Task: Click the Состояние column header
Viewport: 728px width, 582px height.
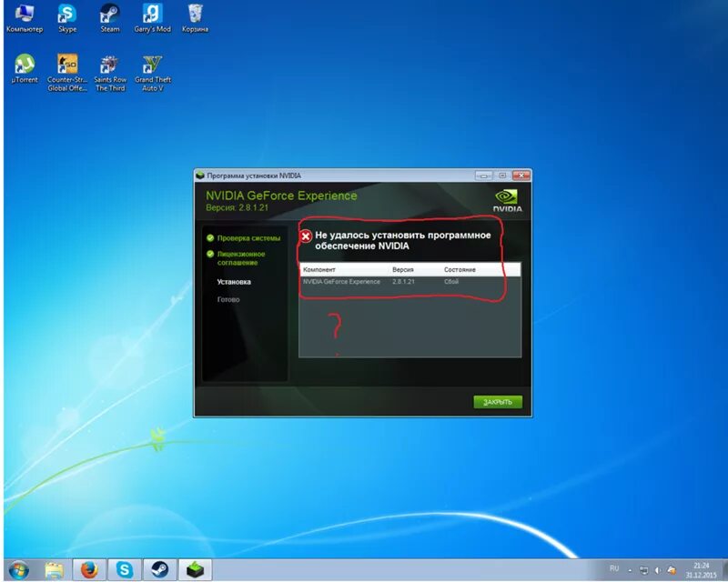Action: pos(460,270)
